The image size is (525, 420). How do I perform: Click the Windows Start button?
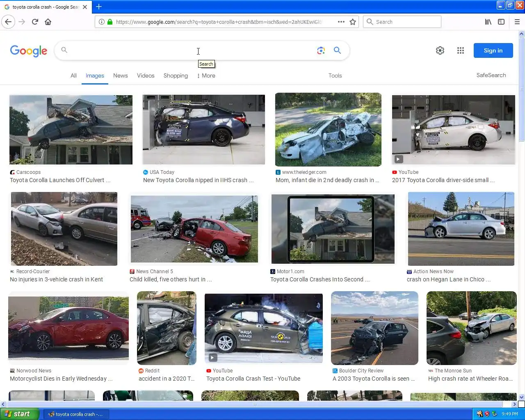tap(20, 414)
